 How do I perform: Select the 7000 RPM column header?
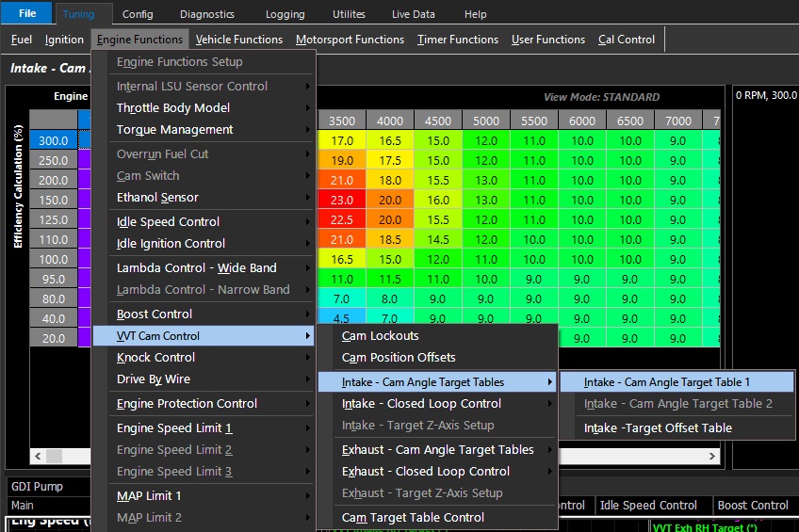click(x=678, y=121)
